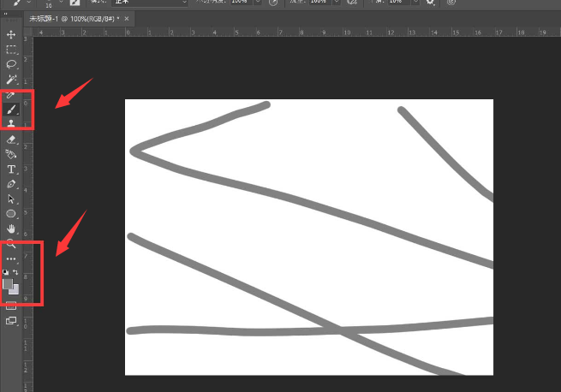
Task: Open the foreground color swatch
Action: (x=8, y=283)
